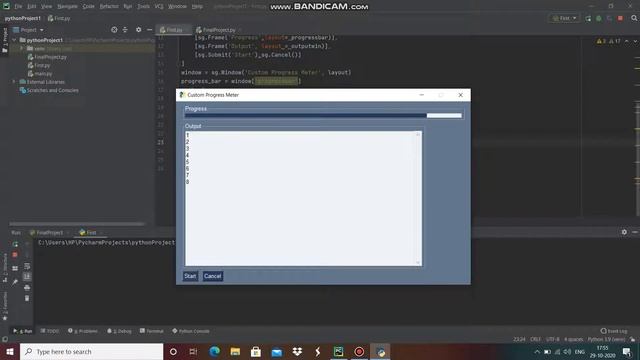Expand the venv folder
The height and width of the screenshot is (360, 640).
click(x=22, y=49)
